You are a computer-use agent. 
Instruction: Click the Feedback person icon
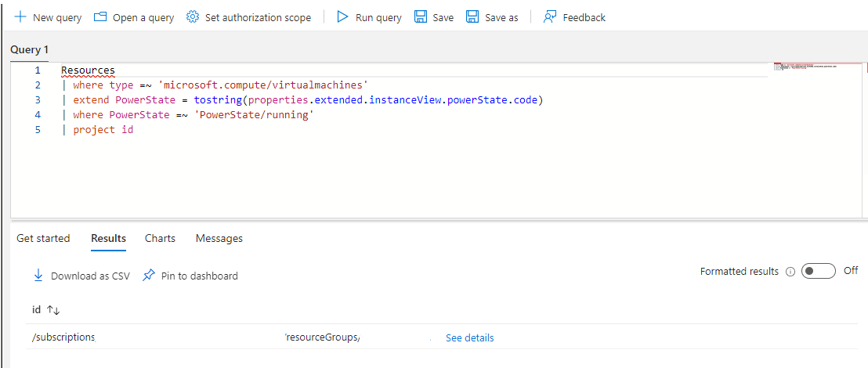[550, 17]
